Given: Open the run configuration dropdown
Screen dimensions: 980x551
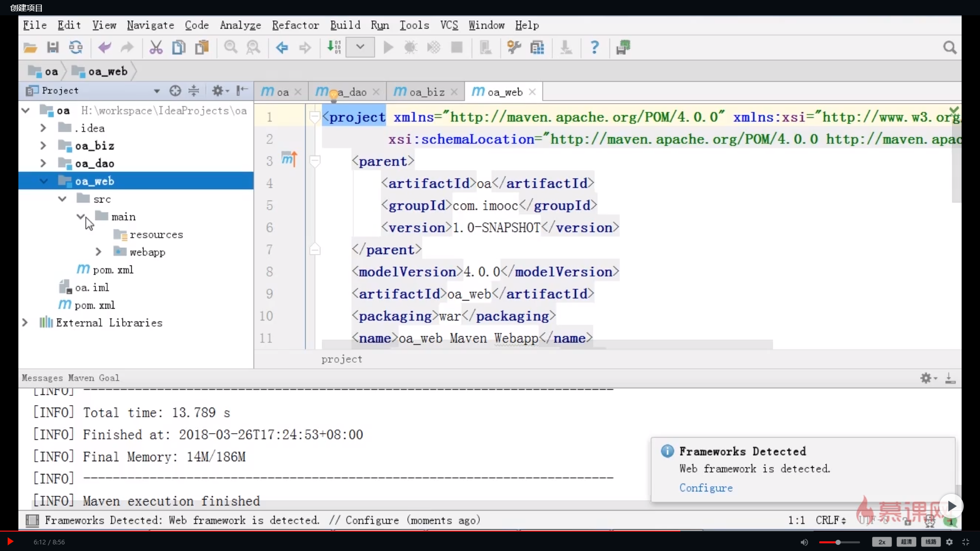Looking at the screenshot, I should pos(360,47).
